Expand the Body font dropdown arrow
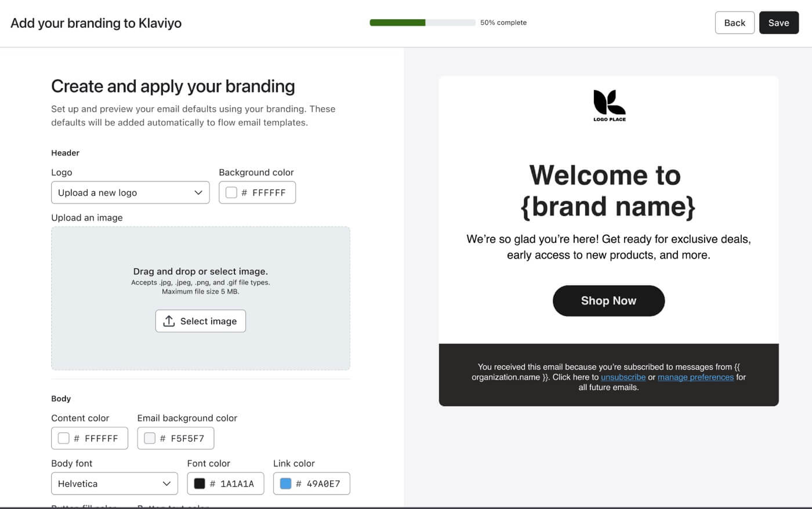 tap(166, 483)
